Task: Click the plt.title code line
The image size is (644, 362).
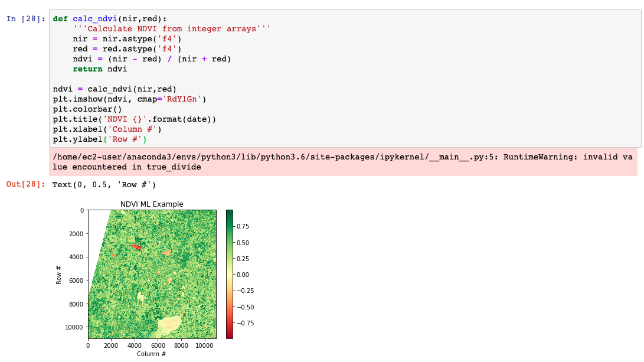Action: (x=135, y=119)
